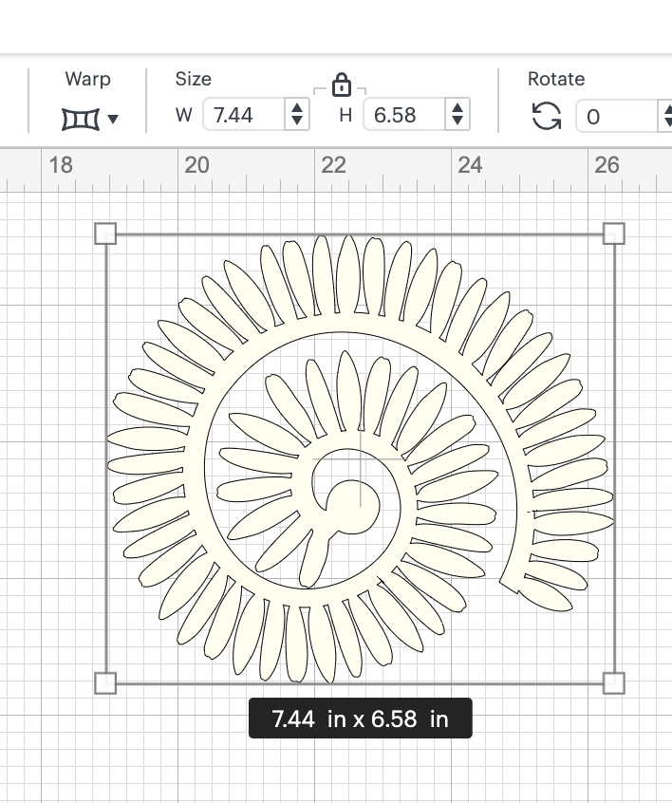Increase height with the up stepper arrow
The height and width of the screenshot is (803, 672).
pos(457,108)
